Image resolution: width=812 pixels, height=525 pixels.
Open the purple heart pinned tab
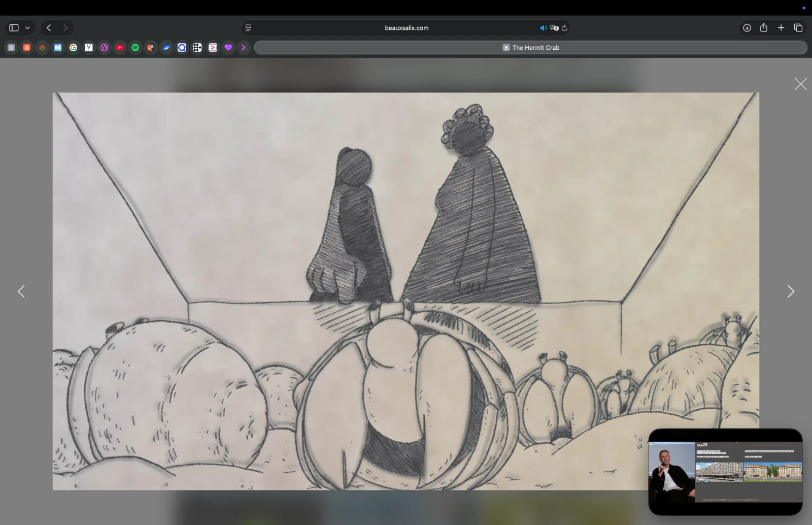[x=228, y=48]
